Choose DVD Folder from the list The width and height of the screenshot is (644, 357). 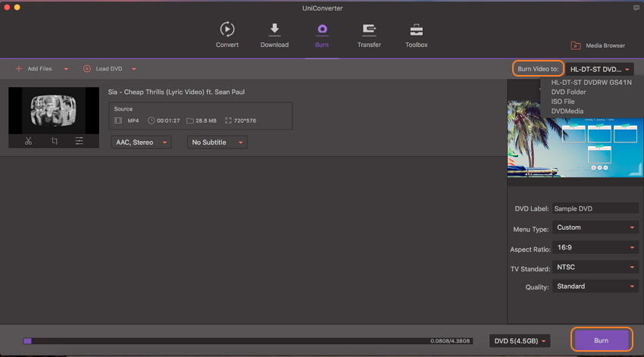(x=568, y=92)
